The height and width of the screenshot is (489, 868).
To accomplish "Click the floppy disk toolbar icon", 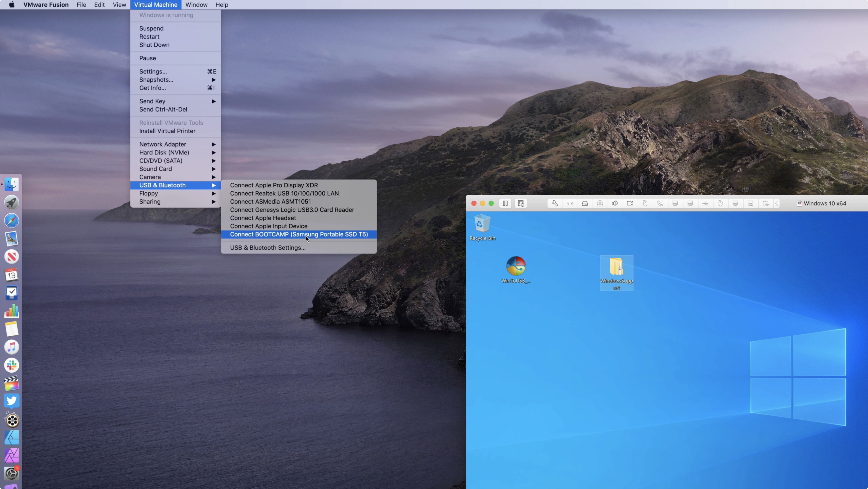I will tap(750, 203).
